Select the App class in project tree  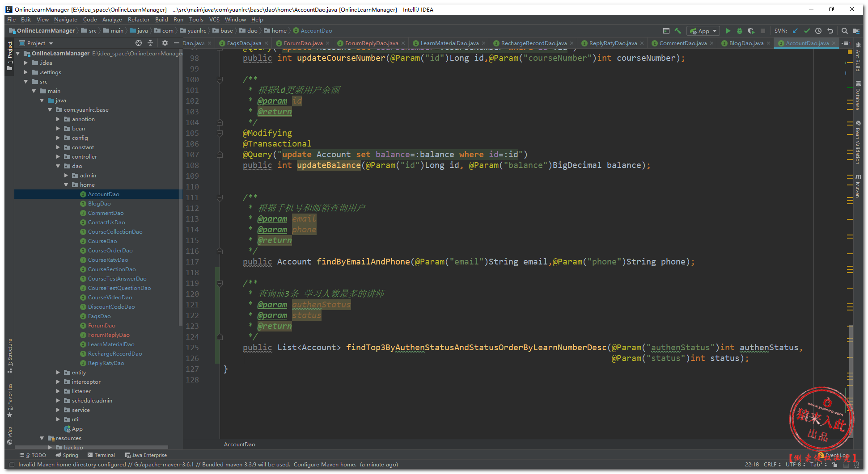click(x=77, y=429)
